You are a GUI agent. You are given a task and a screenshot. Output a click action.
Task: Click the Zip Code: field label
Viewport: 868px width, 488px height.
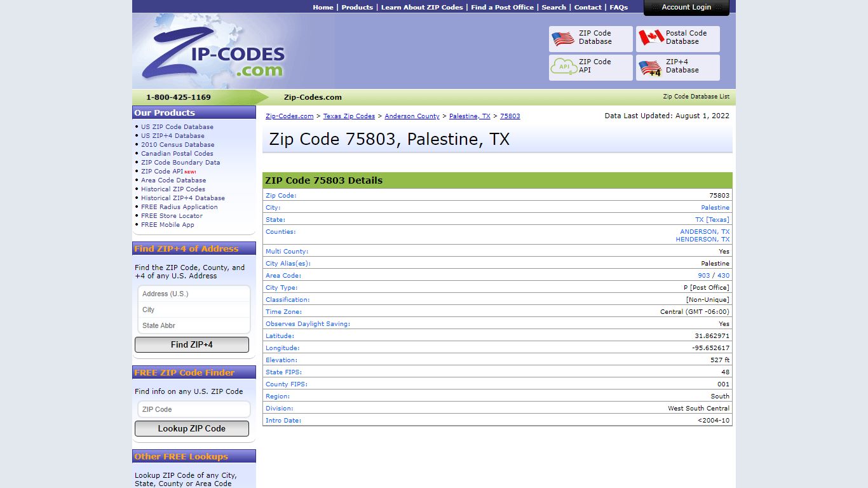[281, 196]
